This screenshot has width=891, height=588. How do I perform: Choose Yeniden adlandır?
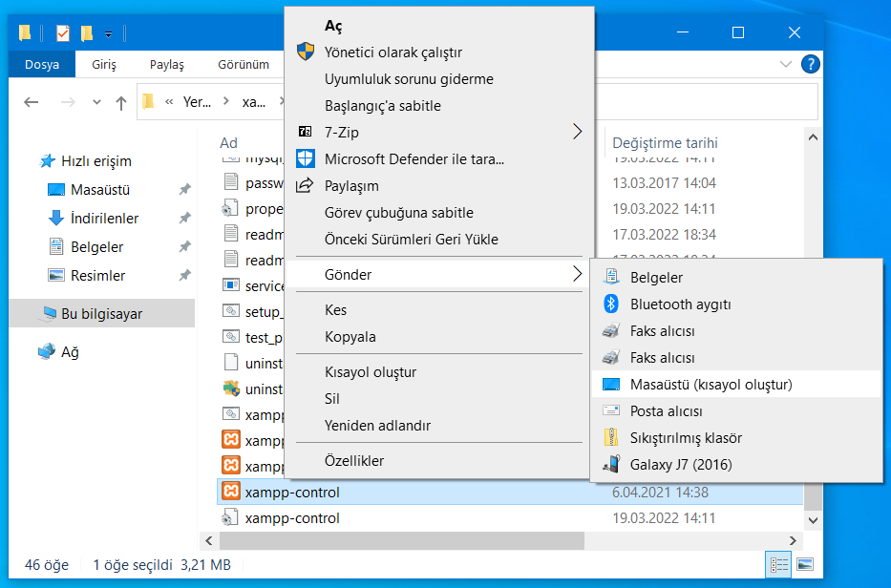(439, 426)
